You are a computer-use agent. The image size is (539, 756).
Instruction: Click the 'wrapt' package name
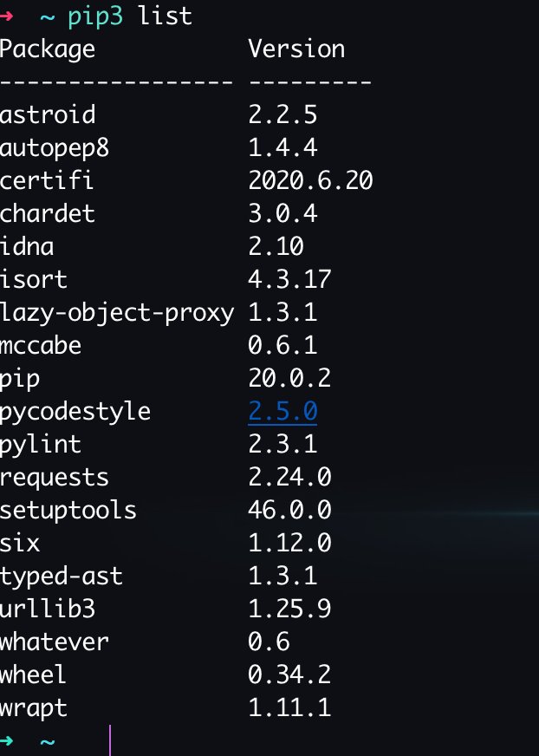pos(33,708)
